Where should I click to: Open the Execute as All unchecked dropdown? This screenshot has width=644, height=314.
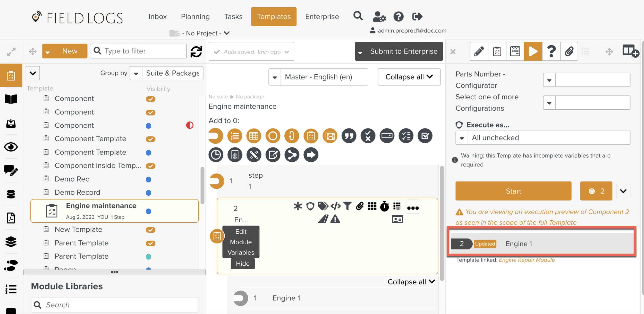[543, 138]
